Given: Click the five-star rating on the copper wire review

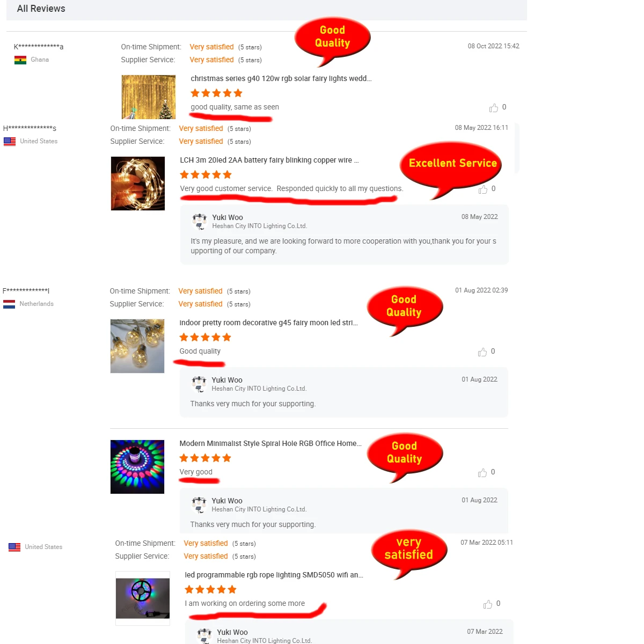Looking at the screenshot, I should coord(206,174).
